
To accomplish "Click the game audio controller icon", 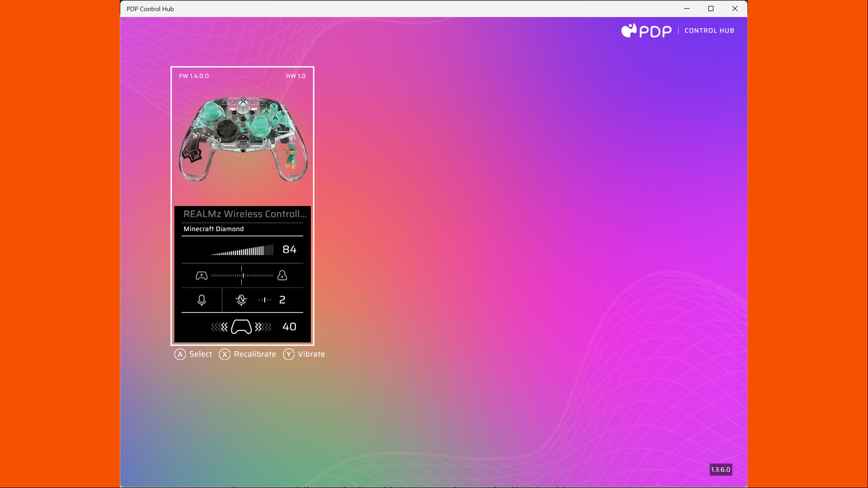I will click(x=202, y=276).
